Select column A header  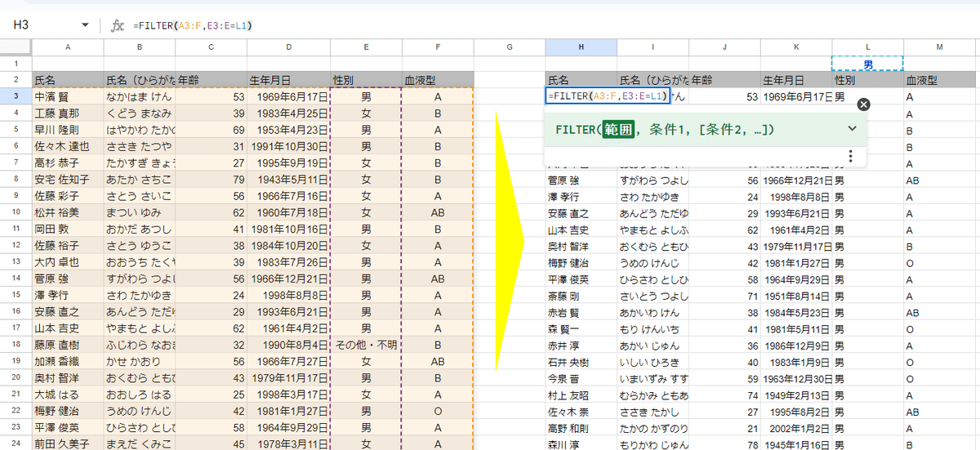(x=68, y=47)
